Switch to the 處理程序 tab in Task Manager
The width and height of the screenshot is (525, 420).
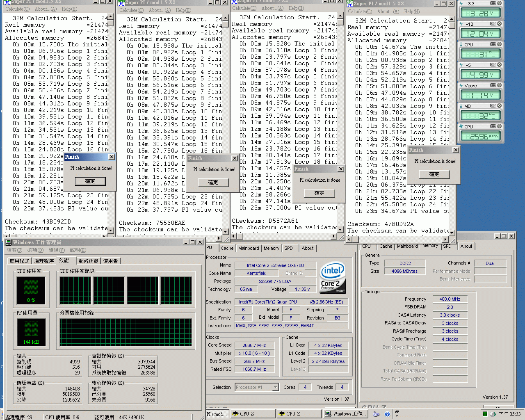pyautogui.click(x=44, y=261)
